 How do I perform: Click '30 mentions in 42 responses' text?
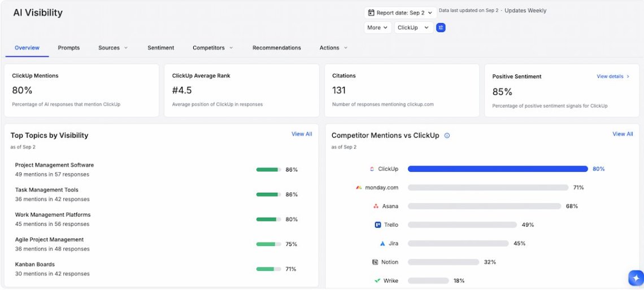(52, 274)
